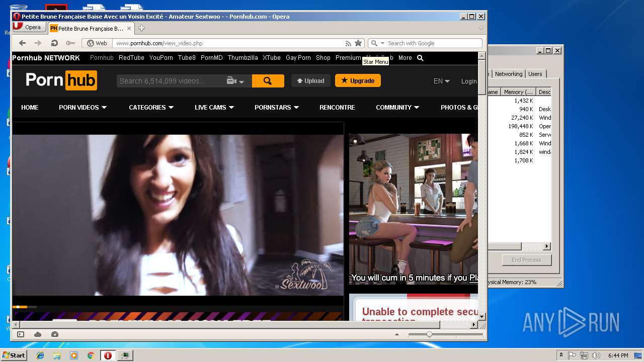Open search engine dropdown in search box
The width and height of the screenshot is (644, 362).
point(382,43)
